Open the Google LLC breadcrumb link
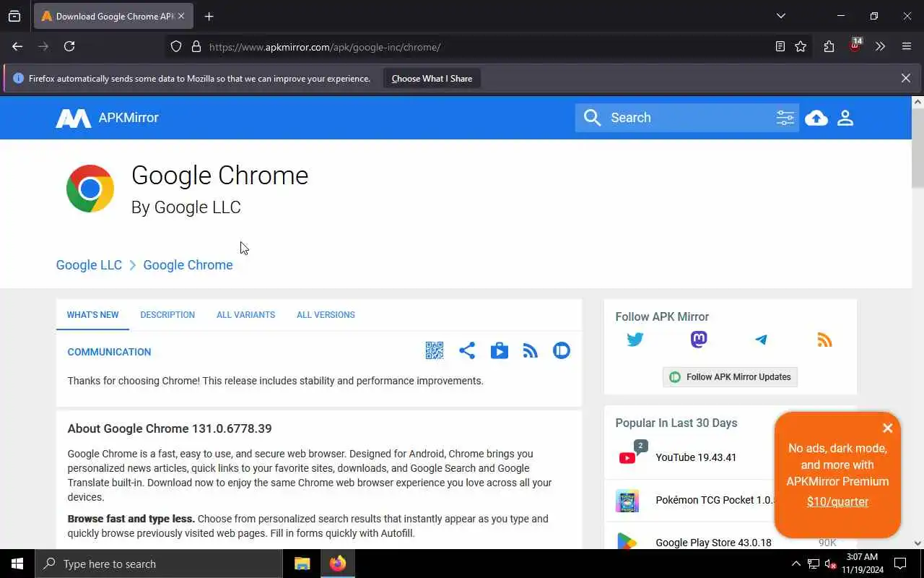Image resolution: width=924 pixels, height=578 pixels. pos(89,265)
